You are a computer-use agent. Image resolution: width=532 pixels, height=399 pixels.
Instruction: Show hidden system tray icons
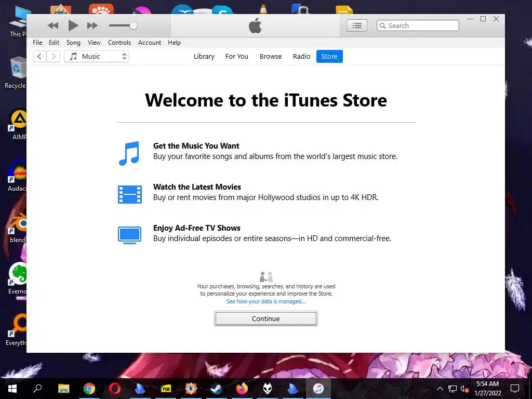coord(440,389)
